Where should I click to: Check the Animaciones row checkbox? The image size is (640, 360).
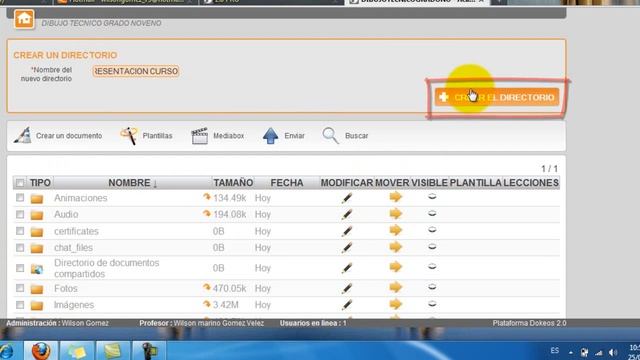coord(20,198)
